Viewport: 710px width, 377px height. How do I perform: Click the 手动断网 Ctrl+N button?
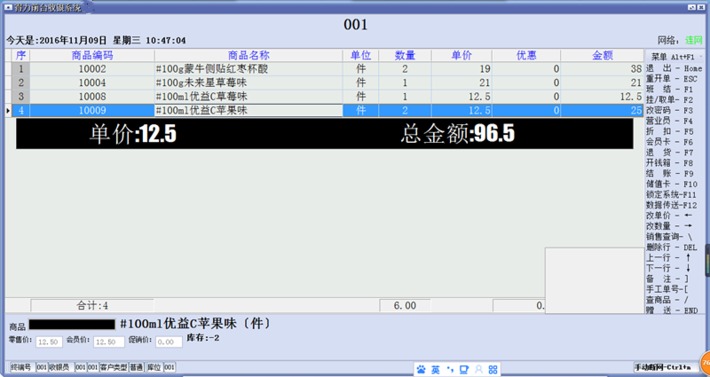(x=666, y=367)
